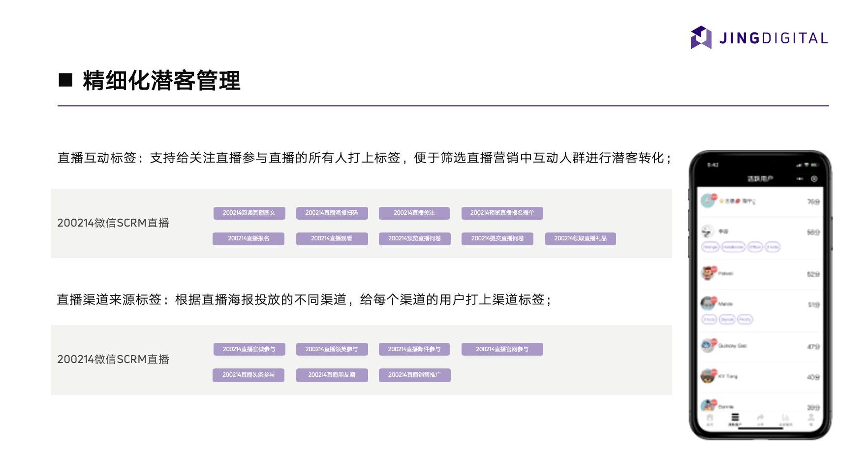The image size is (868, 463).
Task: Click the JingDigital logo
Action: (761, 37)
